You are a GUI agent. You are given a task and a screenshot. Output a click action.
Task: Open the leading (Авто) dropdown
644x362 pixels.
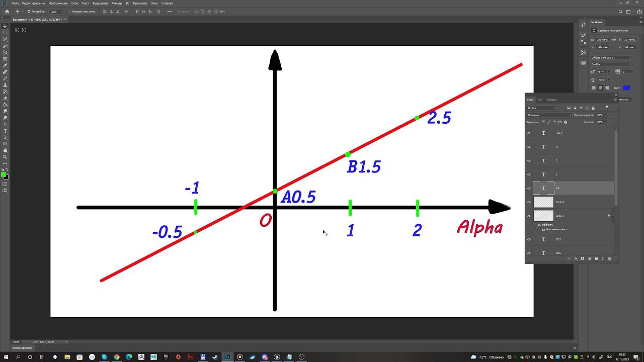[609, 79]
